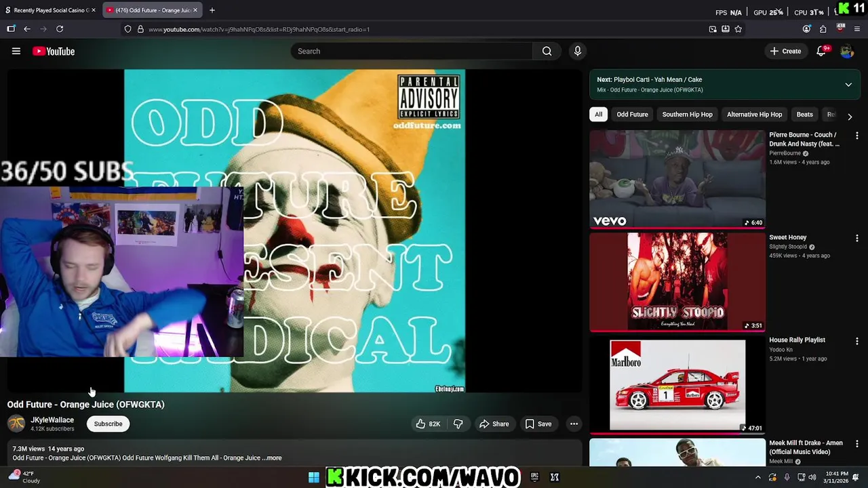This screenshot has height=488, width=868.
Task: Click the 82K like count
Action: click(435, 424)
